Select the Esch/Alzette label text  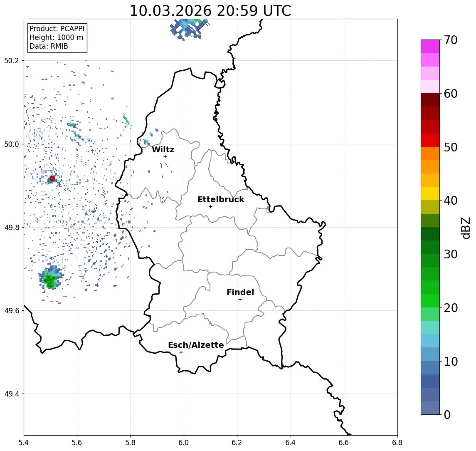195,345
